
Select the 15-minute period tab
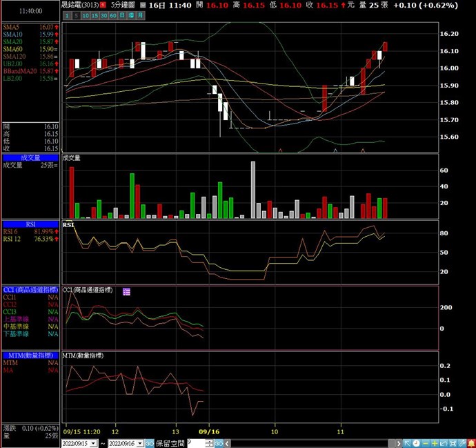click(94, 15)
